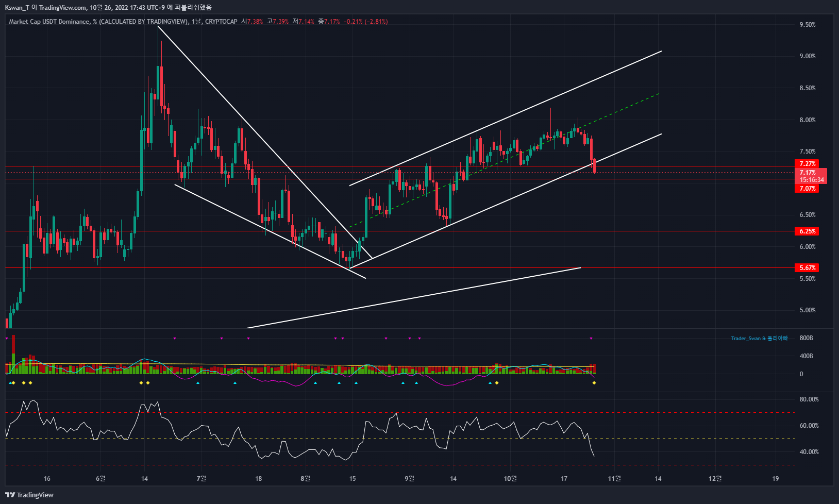Click the −0.21% (−2.81%) change value
This screenshot has height=504, width=839.
[366, 22]
